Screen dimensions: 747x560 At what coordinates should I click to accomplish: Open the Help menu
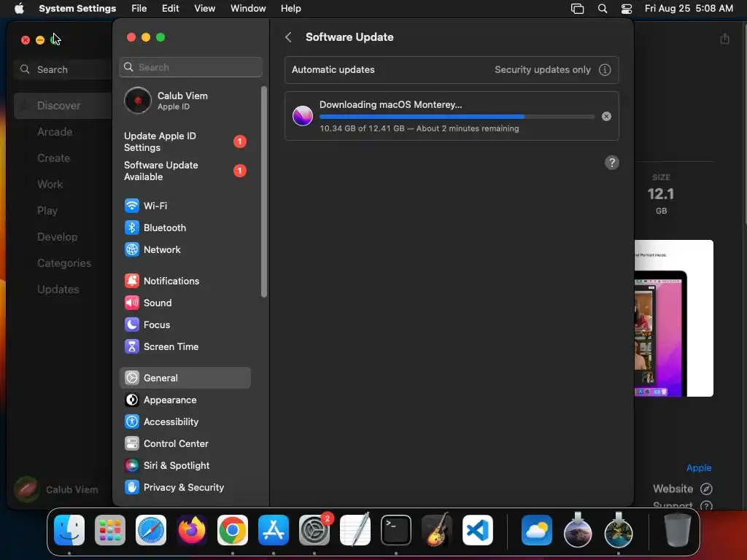coord(290,9)
